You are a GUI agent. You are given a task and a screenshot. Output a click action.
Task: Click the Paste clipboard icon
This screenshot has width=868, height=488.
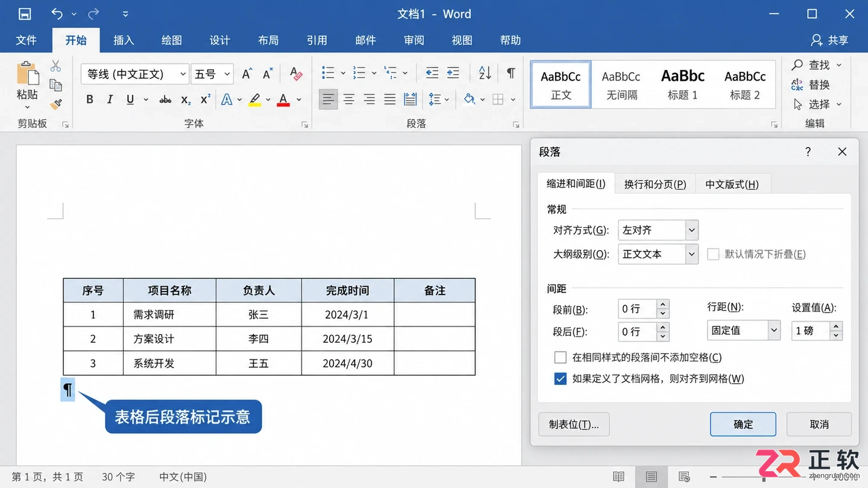(27, 74)
